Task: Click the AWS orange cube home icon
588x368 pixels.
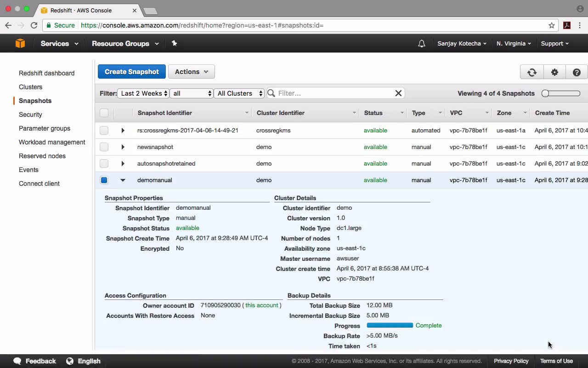Action: (x=20, y=43)
